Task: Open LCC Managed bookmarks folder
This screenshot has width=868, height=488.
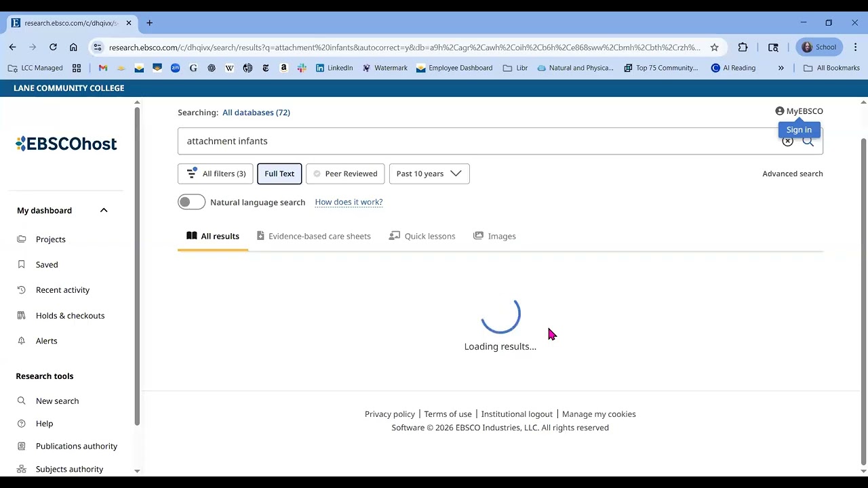Action: pyautogui.click(x=35, y=68)
